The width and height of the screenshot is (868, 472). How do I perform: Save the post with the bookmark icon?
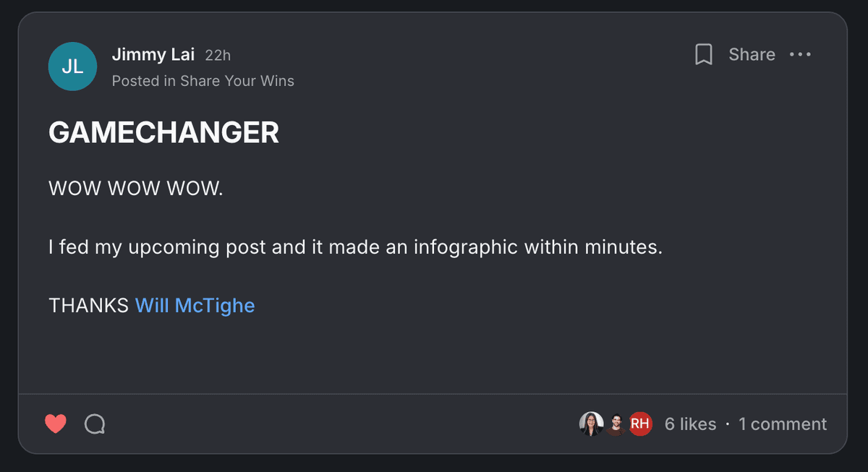pyautogui.click(x=703, y=55)
